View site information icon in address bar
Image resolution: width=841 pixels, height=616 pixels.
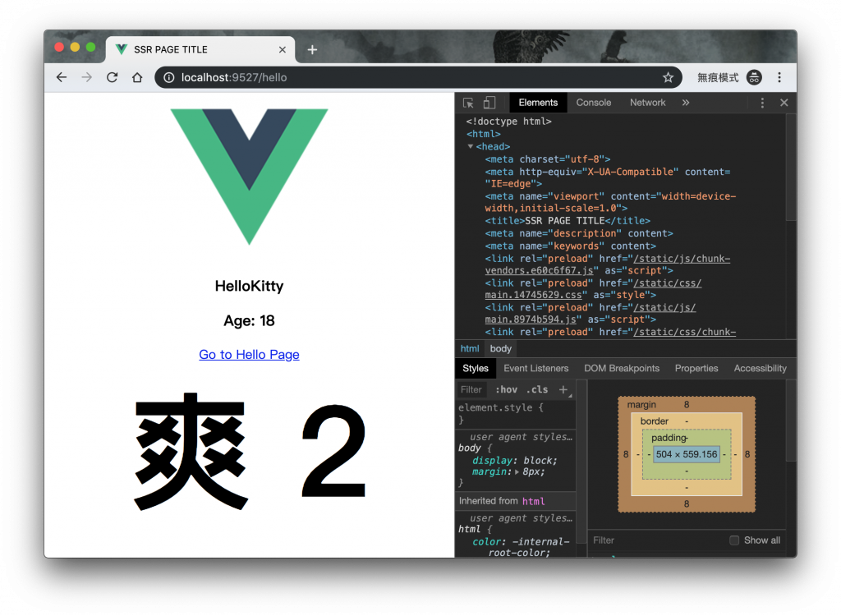(169, 78)
